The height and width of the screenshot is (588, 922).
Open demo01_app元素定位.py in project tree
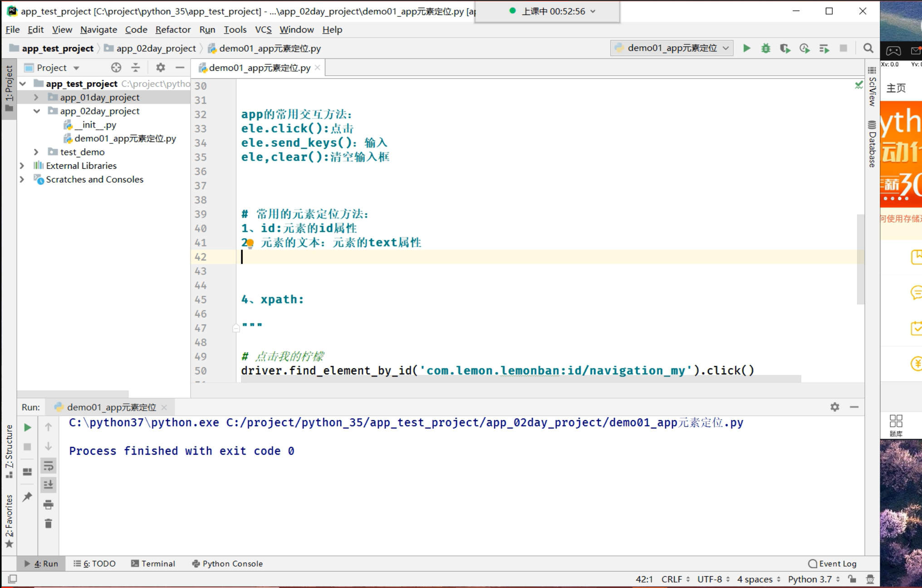(x=125, y=138)
